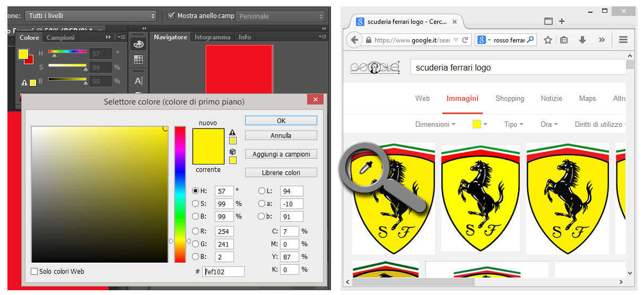
Task: Collapse the Colore panel with the double-arrow icon
Action: [x=109, y=37]
